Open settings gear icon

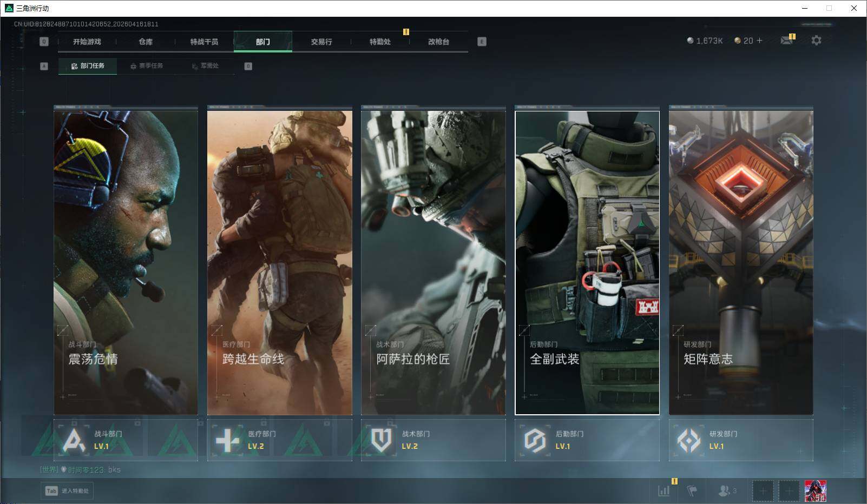pos(816,41)
